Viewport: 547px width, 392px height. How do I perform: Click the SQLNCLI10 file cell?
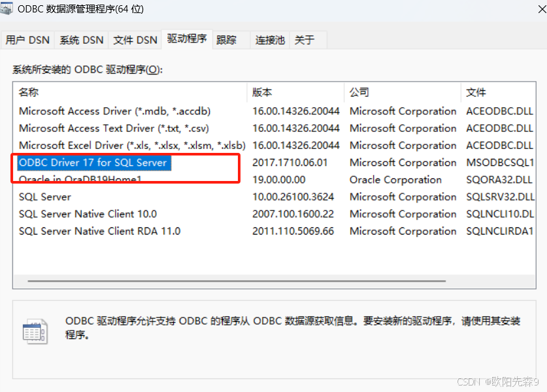(x=500, y=214)
